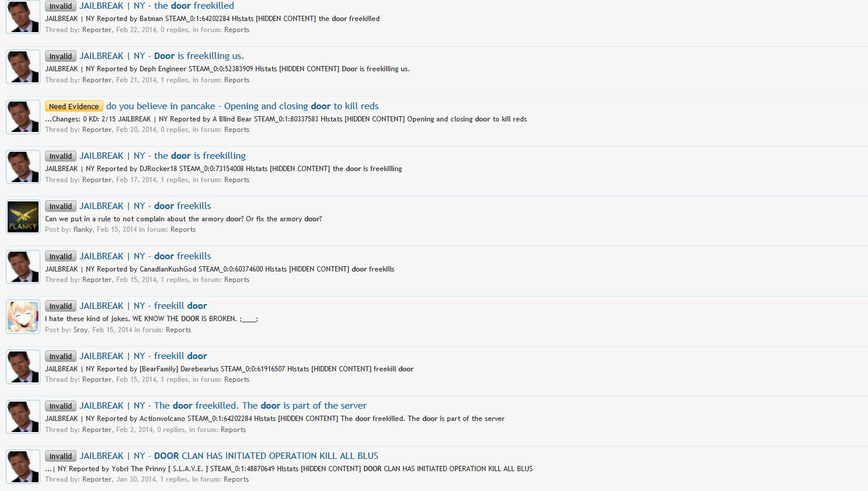This screenshot has height=491, width=868.
Task: Go to Reports forum from Feb 2 thread
Action: [x=233, y=430]
